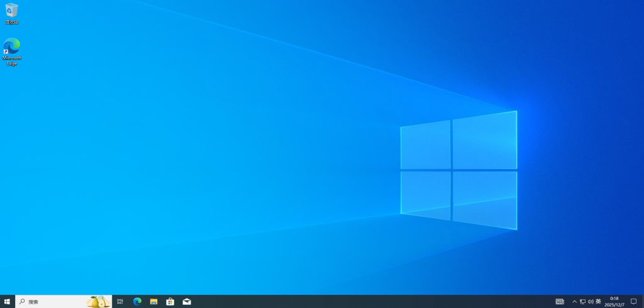Open the volume control
Screen dimensions: 644x308
click(591, 302)
